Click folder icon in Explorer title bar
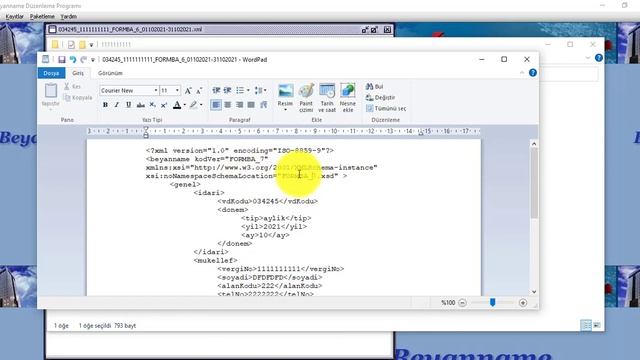 [55, 44]
